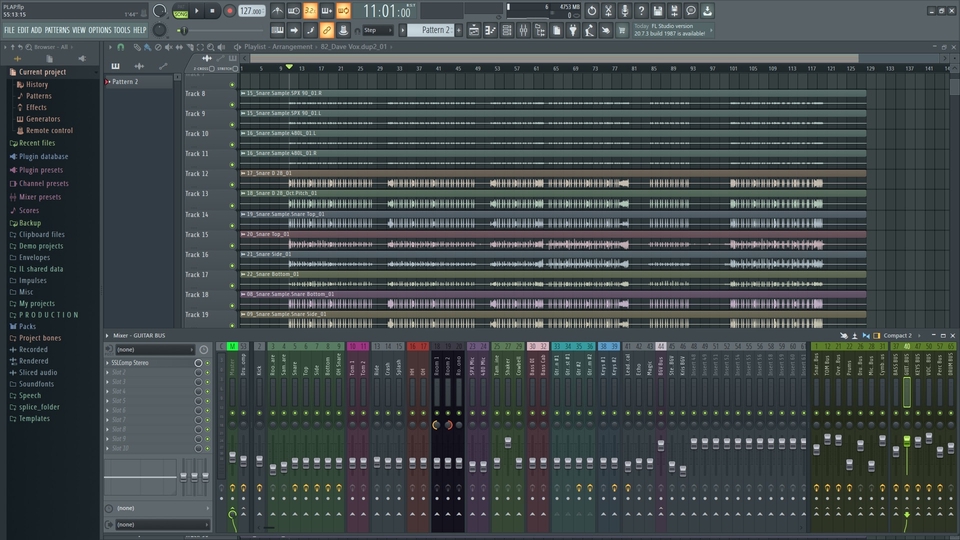Click the help question mark icon

coord(641,10)
